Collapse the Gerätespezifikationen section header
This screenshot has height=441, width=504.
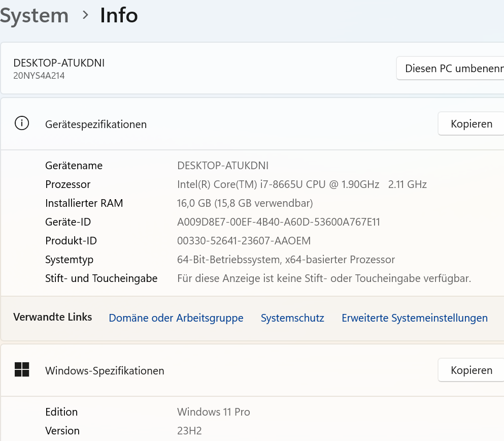252,124
